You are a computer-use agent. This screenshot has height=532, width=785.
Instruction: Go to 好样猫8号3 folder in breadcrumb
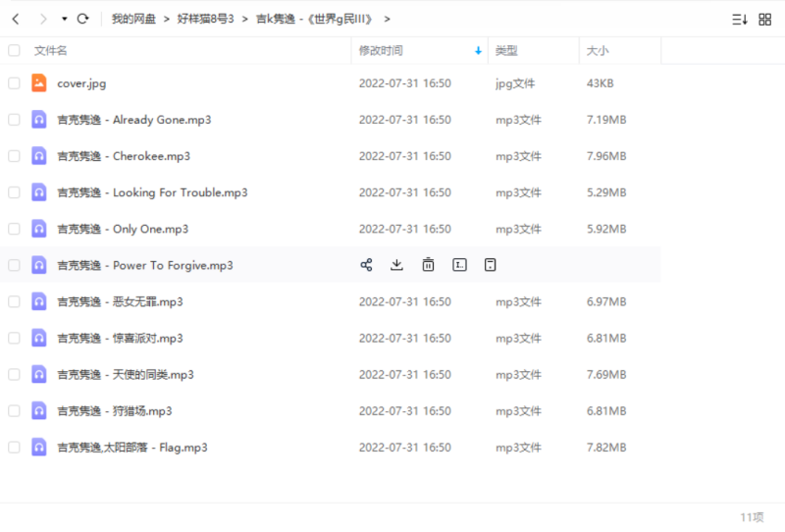tap(206, 19)
